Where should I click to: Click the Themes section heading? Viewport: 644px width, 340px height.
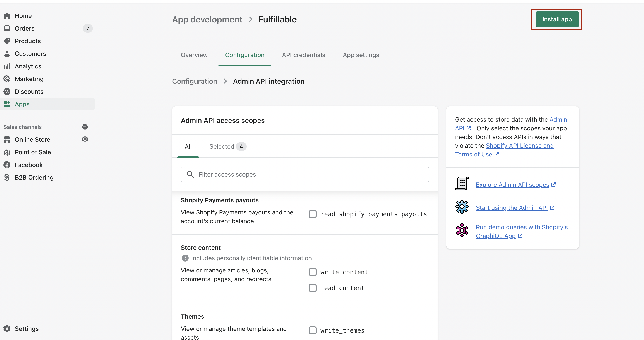[193, 316]
